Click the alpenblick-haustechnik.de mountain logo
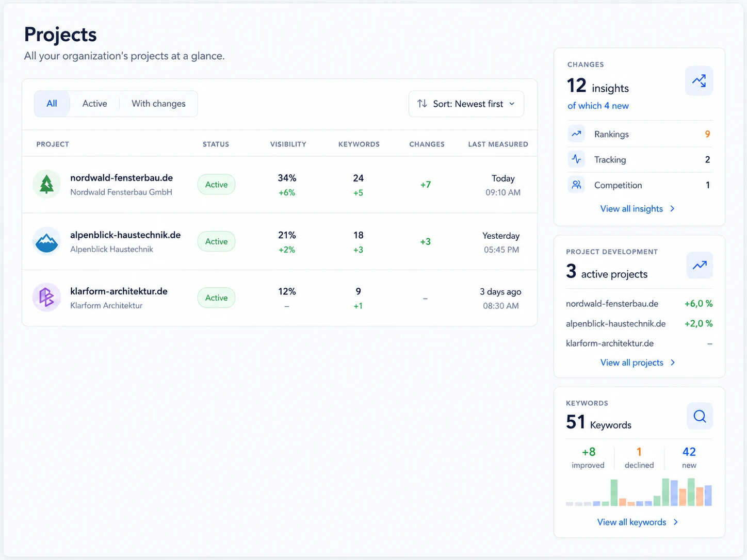 coord(46,241)
